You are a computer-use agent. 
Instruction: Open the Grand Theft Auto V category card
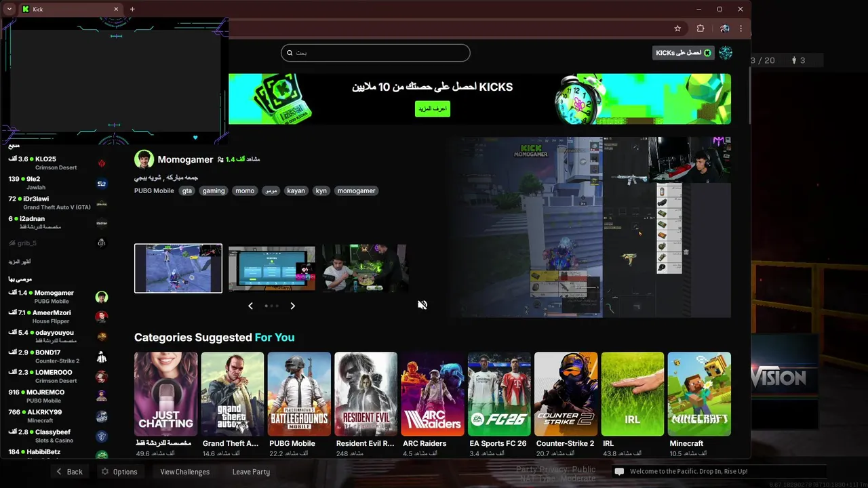[232, 394]
